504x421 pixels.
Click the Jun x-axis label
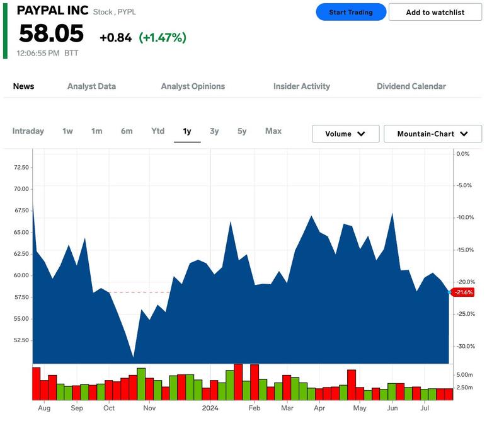392,408
